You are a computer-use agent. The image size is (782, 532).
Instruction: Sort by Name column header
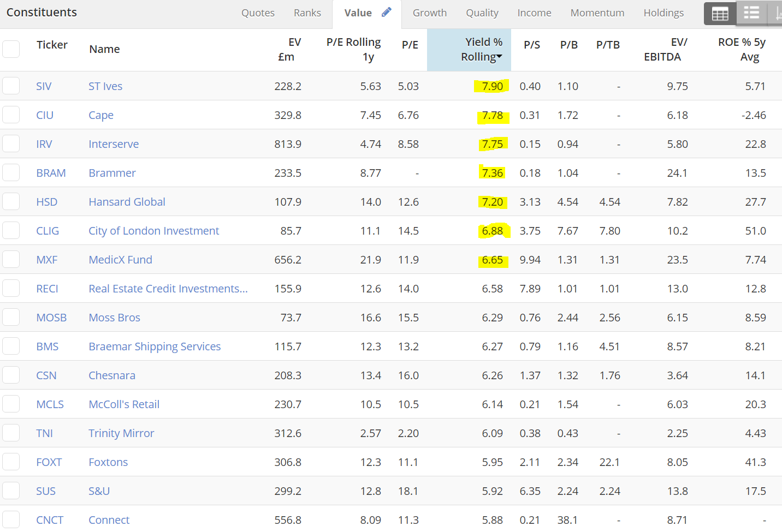coord(104,49)
